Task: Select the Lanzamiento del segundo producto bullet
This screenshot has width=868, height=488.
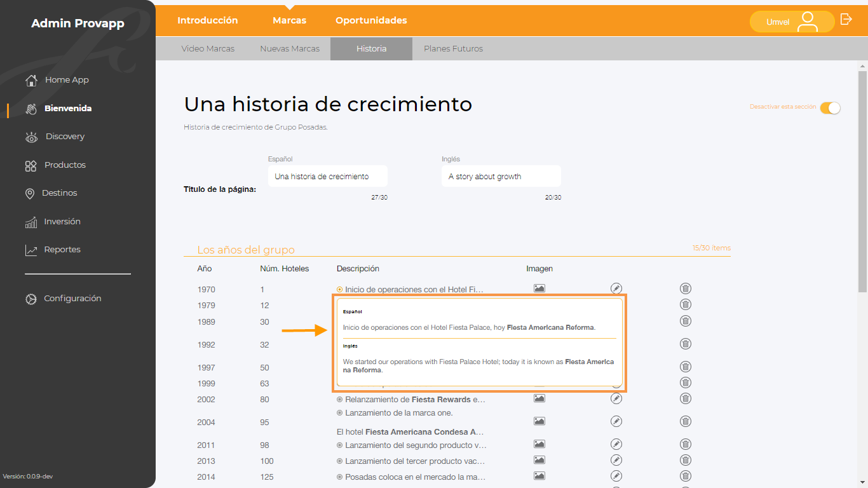Action: click(340, 445)
